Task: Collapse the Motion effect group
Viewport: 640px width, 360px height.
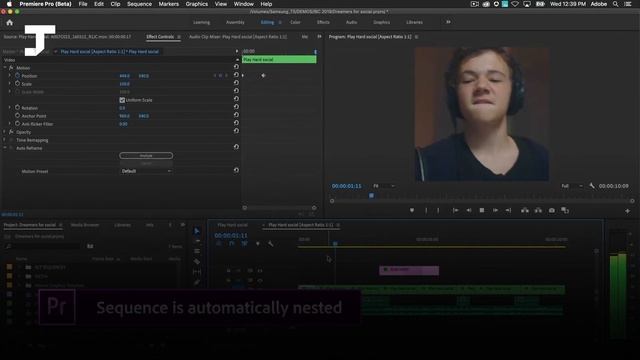Action: pos(5,67)
